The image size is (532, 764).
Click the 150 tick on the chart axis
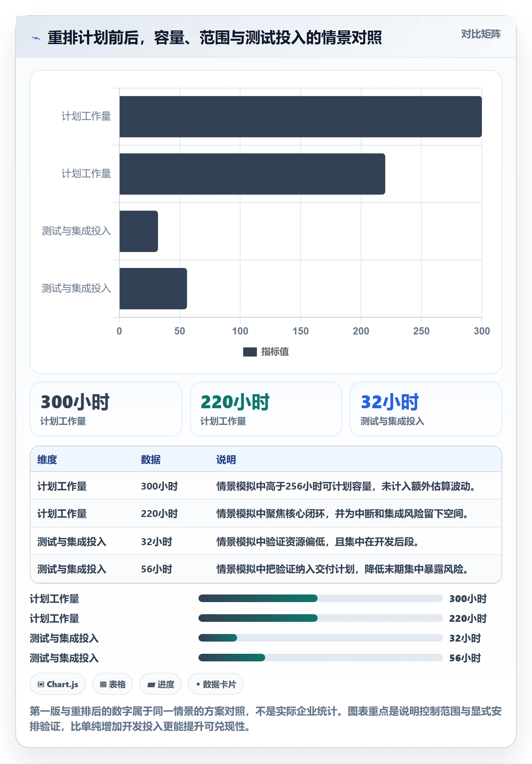tap(301, 331)
